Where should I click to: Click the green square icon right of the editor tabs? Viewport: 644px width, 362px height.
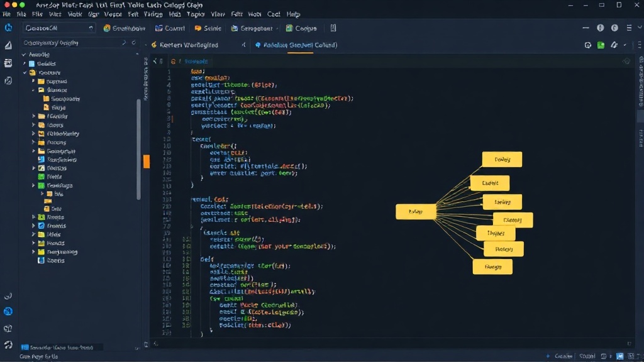coord(601,45)
